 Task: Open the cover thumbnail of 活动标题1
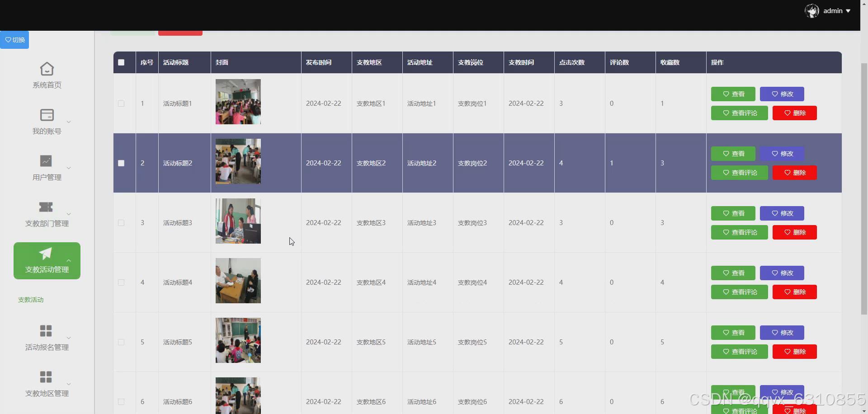(x=238, y=102)
